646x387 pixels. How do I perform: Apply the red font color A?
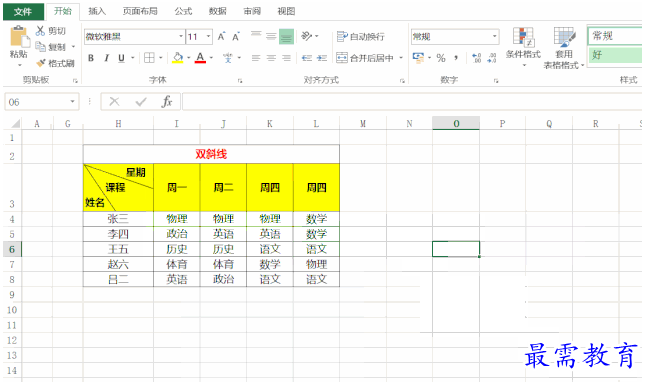[x=200, y=58]
